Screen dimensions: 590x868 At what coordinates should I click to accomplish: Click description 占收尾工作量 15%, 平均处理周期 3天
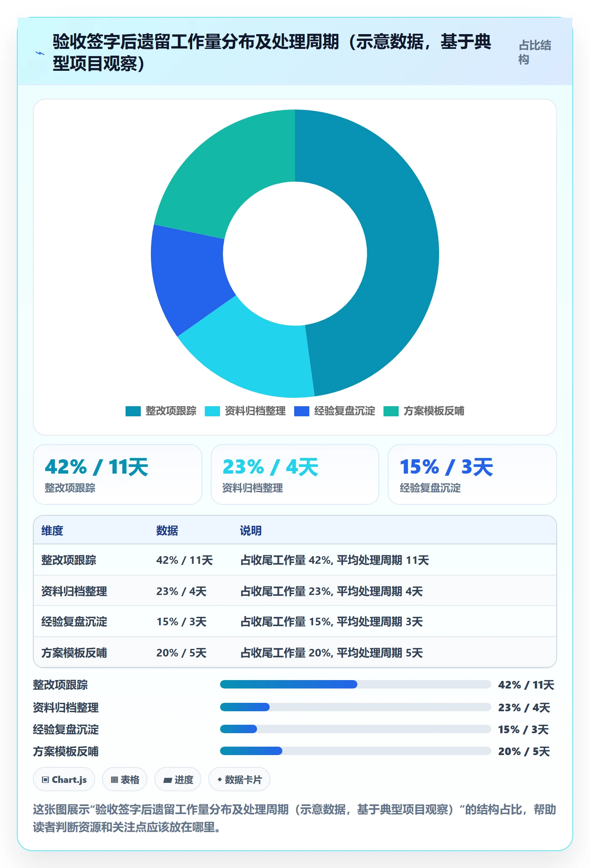click(x=331, y=622)
